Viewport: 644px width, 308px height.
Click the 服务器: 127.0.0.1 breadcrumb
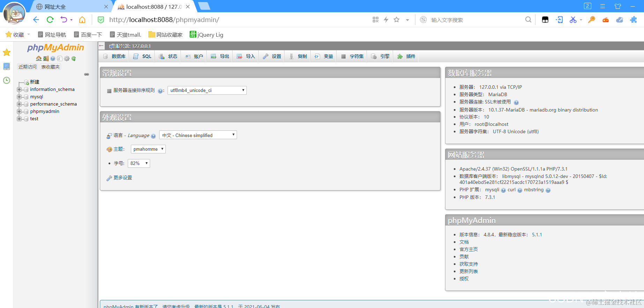click(x=133, y=46)
